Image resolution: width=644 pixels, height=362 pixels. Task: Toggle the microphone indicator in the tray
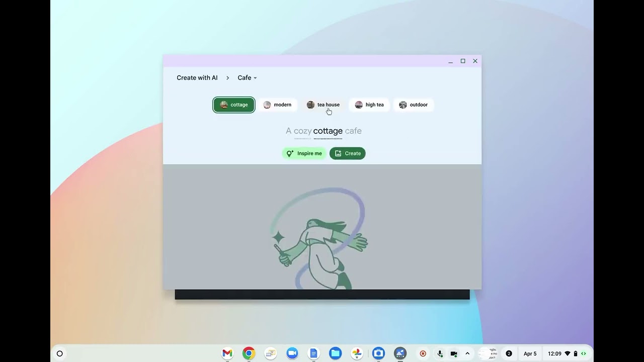pos(440,353)
